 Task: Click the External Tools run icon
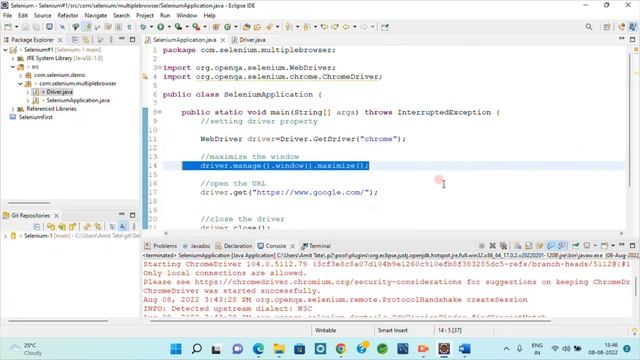(x=196, y=27)
